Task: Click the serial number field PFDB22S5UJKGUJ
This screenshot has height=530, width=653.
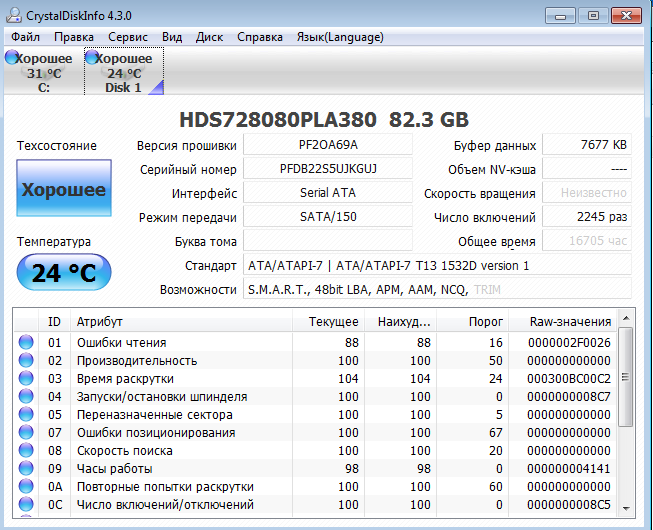Action: [x=328, y=169]
